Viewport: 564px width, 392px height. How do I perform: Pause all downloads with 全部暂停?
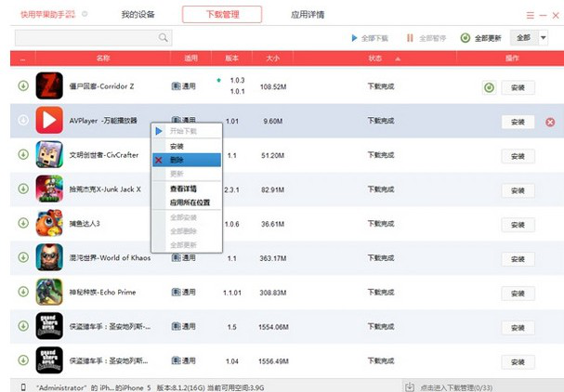click(426, 38)
